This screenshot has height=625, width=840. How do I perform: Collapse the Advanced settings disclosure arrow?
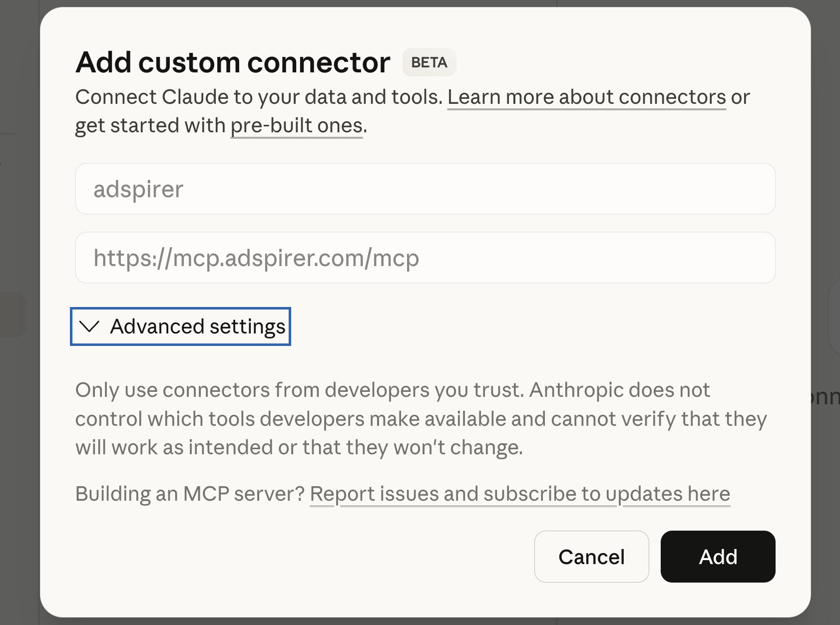pos(89,327)
